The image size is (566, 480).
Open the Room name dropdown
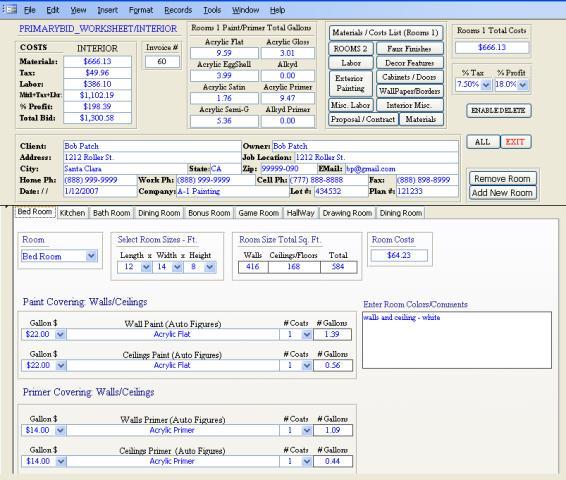[x=92, y=256]
